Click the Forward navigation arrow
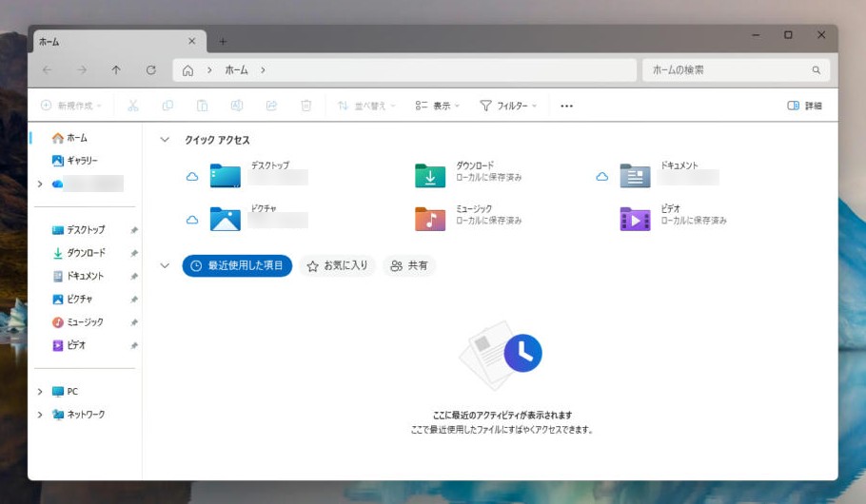The height and width of the screenshot is (504, 866). coord(82,70)
